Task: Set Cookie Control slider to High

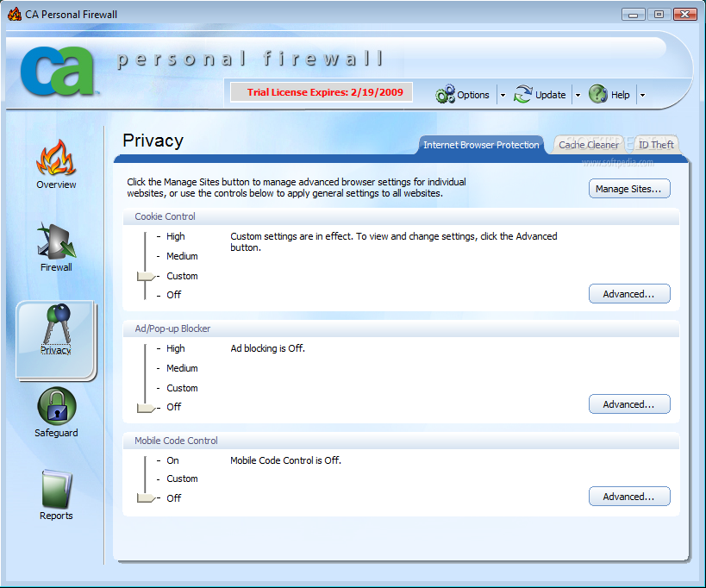Action: (175, 236)
